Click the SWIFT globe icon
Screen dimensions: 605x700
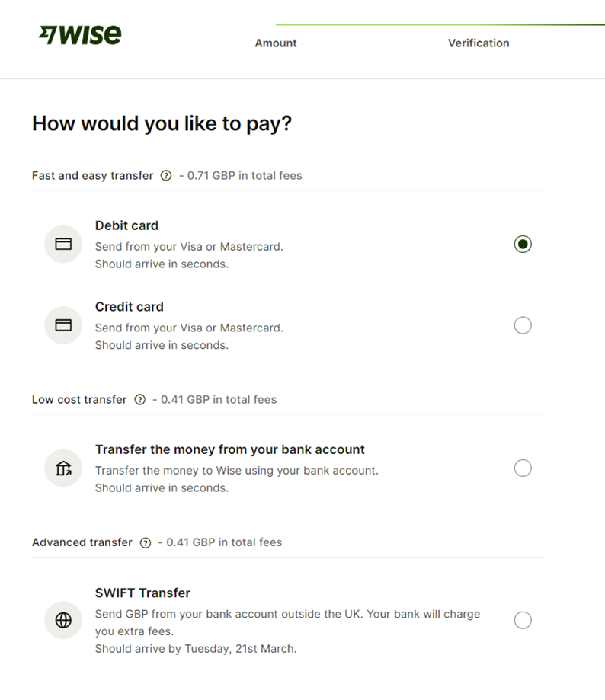[63, 620]
